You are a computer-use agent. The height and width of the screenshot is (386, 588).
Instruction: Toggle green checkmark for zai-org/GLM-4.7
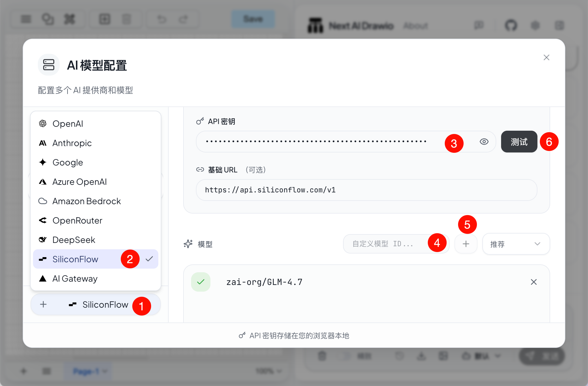[201, 282]
